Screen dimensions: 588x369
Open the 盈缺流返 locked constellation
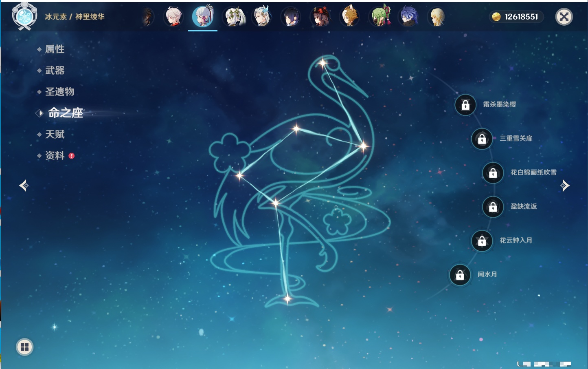[x=493, y=207]
